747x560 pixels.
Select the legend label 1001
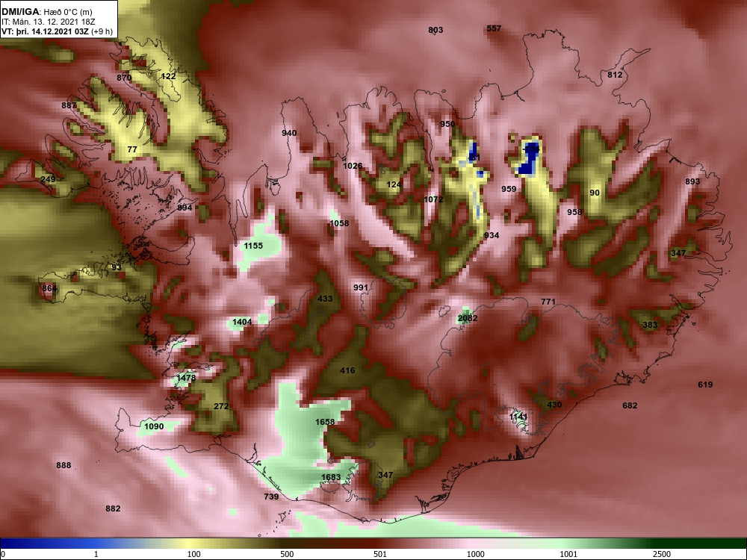568,554
